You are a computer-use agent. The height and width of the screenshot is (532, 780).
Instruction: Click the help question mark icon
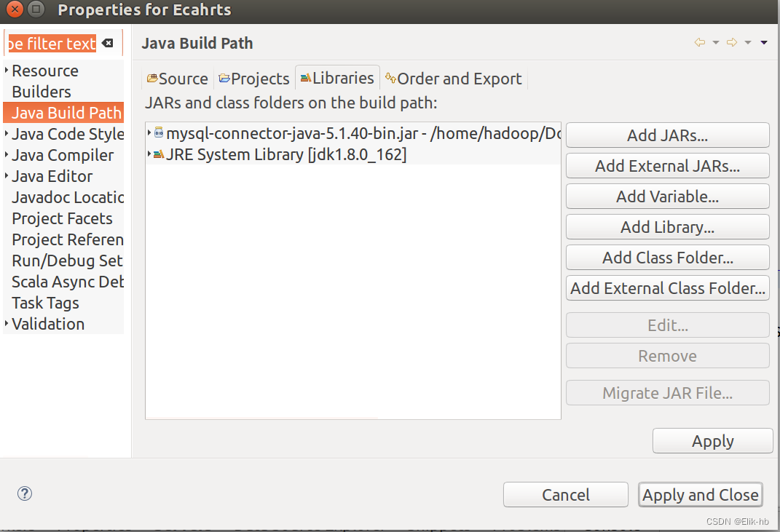pos(24,493)
